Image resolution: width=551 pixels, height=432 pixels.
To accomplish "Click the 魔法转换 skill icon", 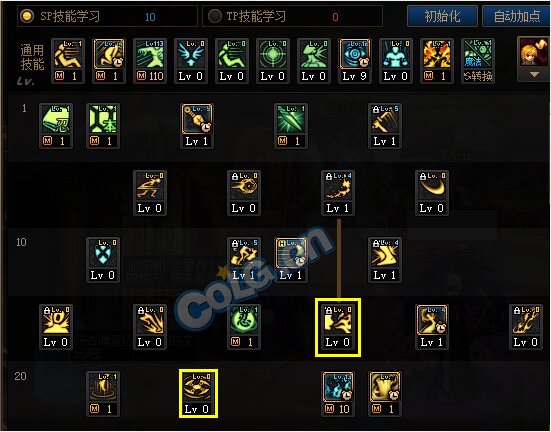I will coord(478,60).
